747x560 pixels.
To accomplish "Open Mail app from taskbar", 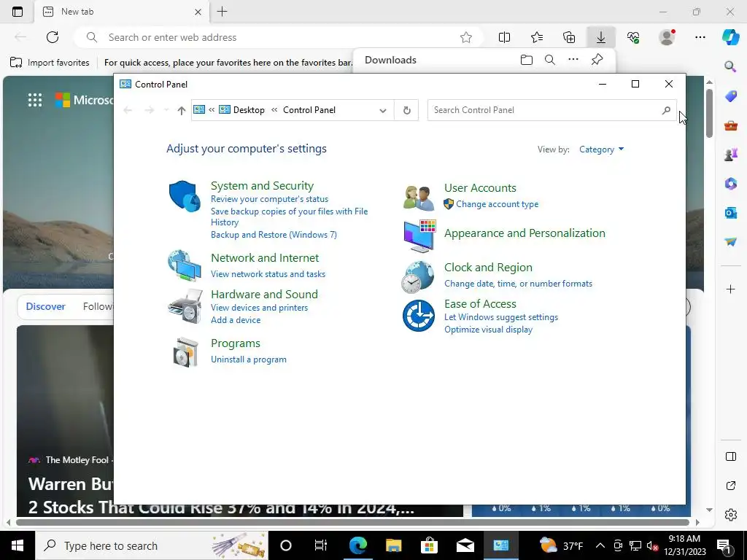I will [x=465, y=545].
